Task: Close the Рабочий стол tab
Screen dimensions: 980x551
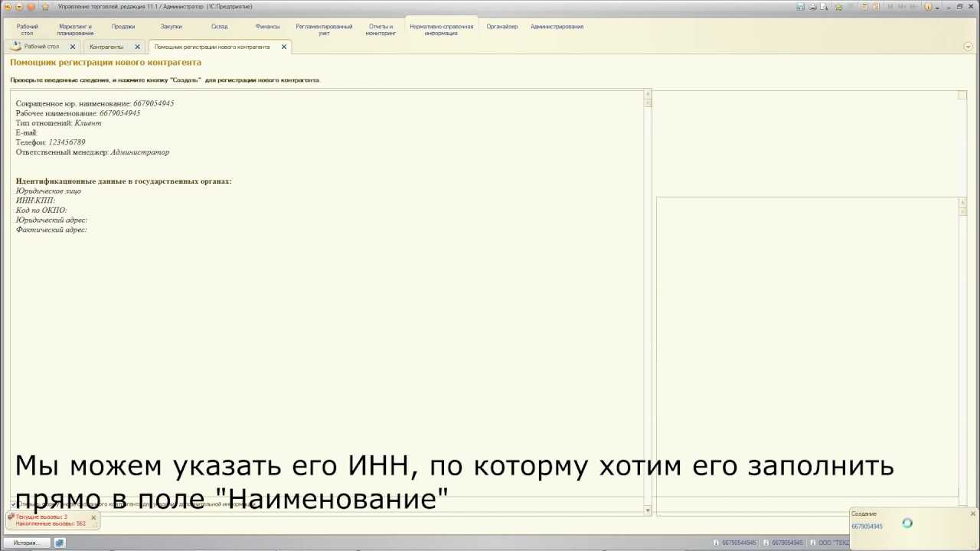Action: point(73,47)
